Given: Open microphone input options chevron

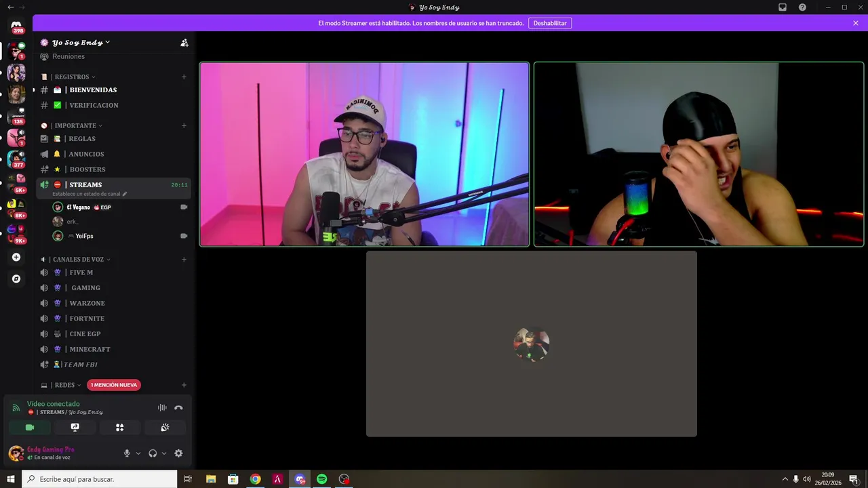Looking at the screenshot, I should click(x=138, y=453).
